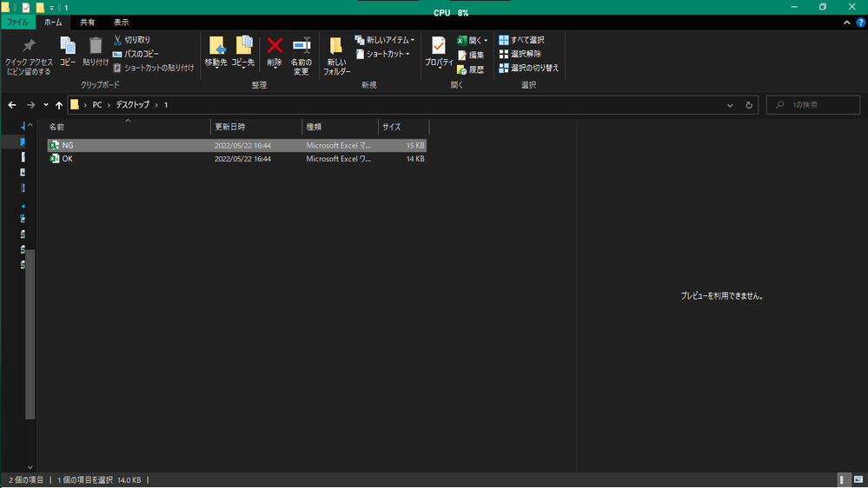The image size is (868, 488).
Task: Create a New Folder
Action: (x=336, y=56)
